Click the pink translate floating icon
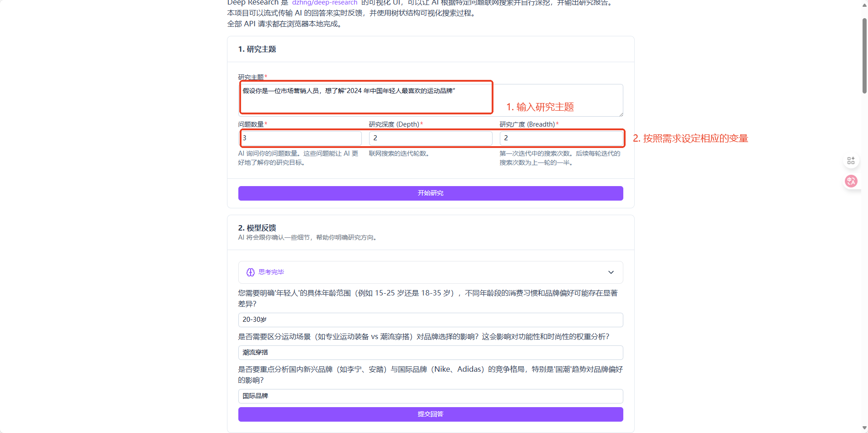The width and height of the screenshot is (868, 433). pyautogui.click(x=851, y=181)
